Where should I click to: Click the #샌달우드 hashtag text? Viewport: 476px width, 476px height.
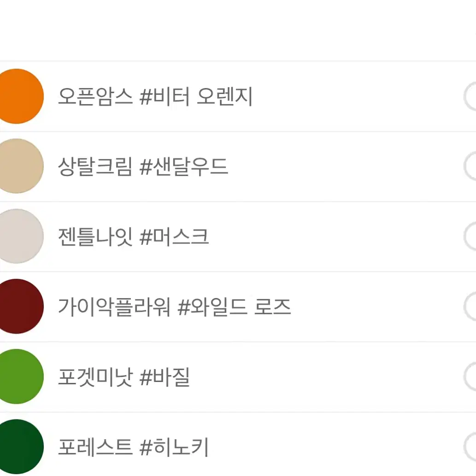point(184,167)
